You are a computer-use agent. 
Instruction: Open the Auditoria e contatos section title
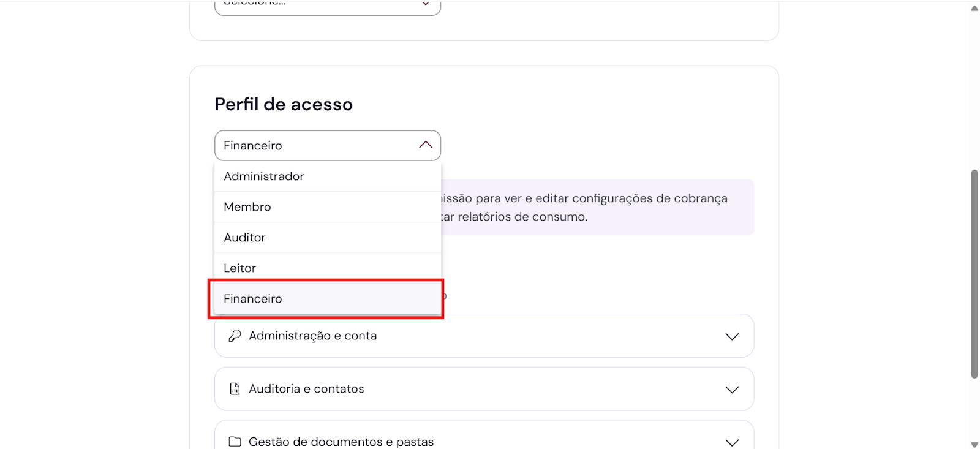click(x=306, y=389)
